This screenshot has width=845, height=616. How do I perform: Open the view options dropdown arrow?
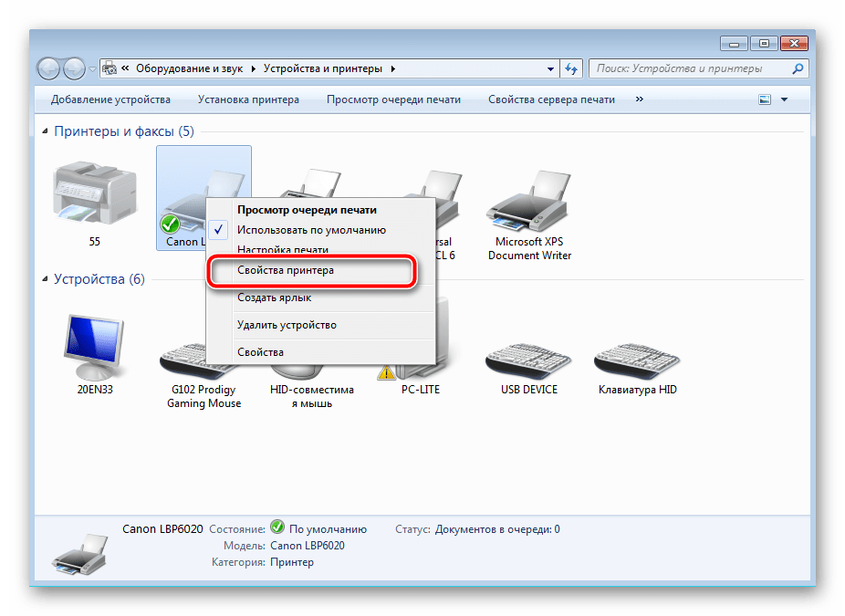(x=784, y=99)
